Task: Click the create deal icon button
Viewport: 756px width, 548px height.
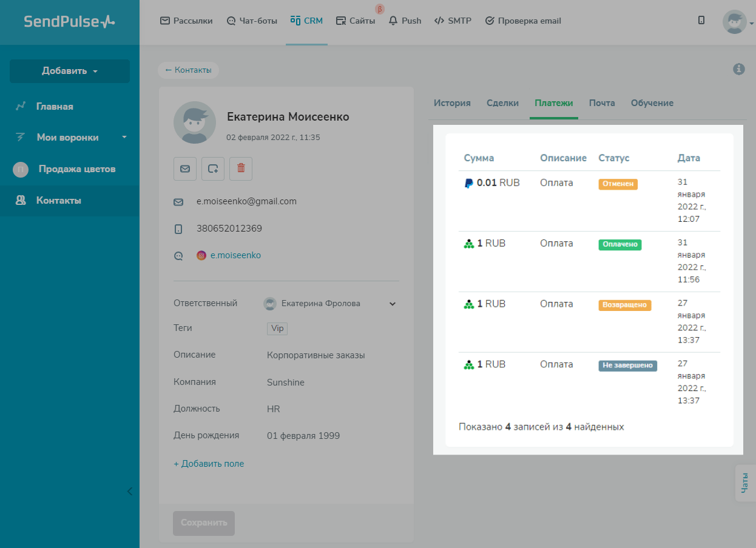Action: pyautogui.click(x=213, y=169)
